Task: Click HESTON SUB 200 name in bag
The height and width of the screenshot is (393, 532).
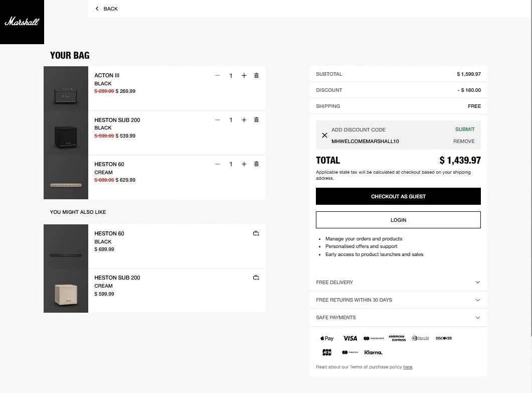Action: [117, 120]
